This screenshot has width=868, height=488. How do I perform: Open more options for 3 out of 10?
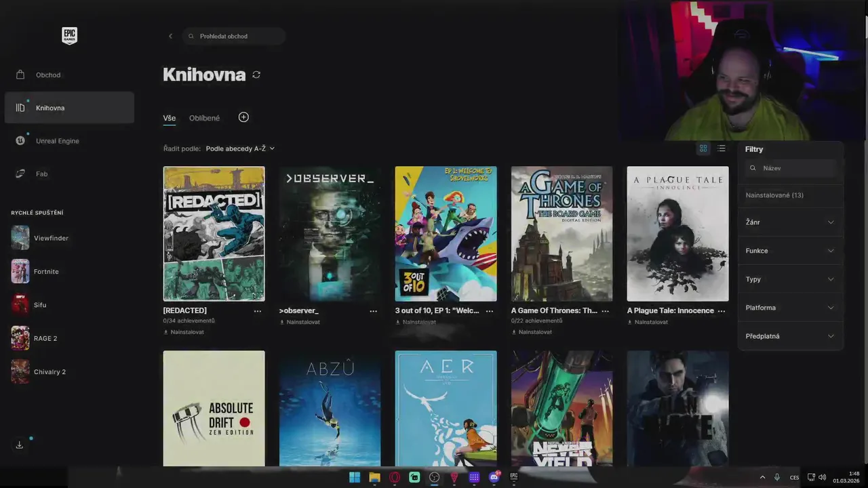pos(490,311)
